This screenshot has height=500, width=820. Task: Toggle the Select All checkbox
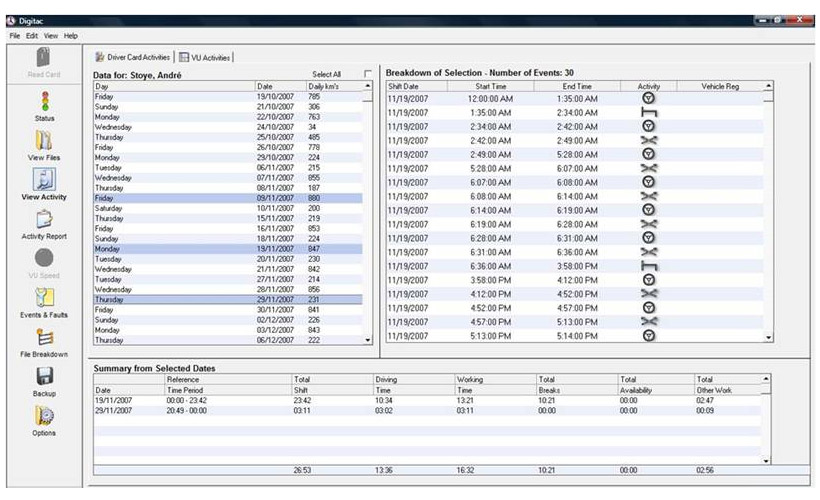[368, 74]
